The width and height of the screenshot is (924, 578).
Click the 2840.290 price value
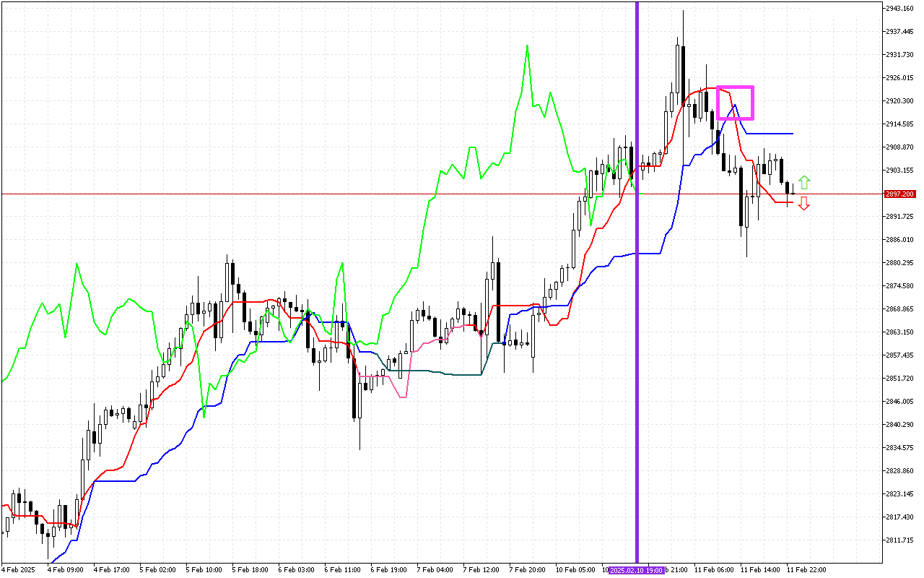pos(899,425)
